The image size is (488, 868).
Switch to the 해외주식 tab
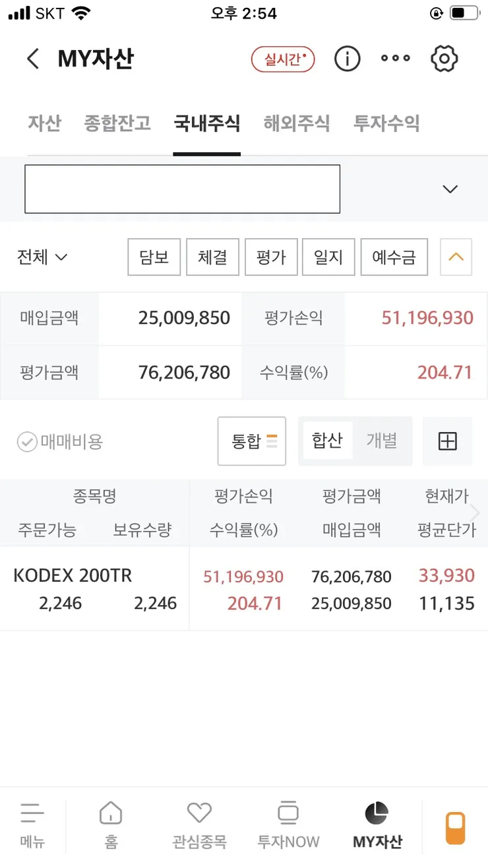[297, 123]
